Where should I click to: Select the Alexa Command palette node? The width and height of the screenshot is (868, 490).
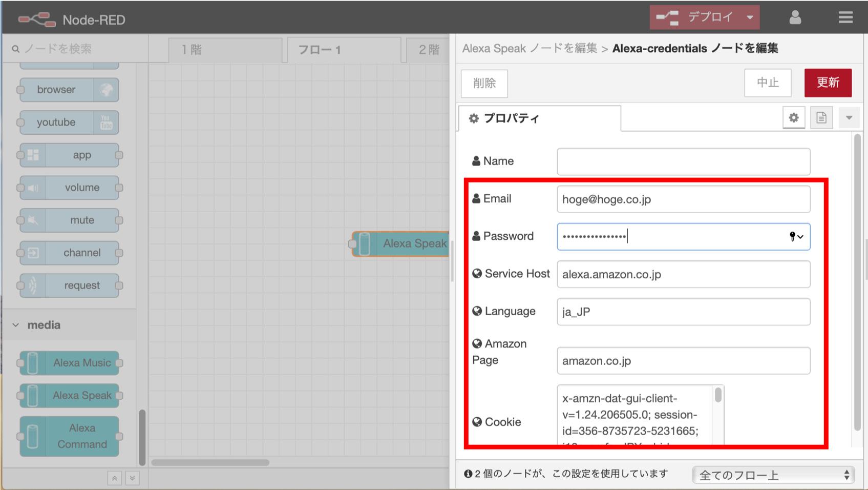pos(70,436)
